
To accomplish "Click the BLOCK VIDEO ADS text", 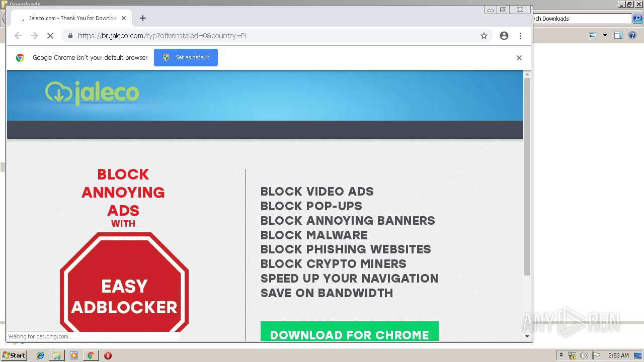I will pyautogui.click(x=317, y=192).
